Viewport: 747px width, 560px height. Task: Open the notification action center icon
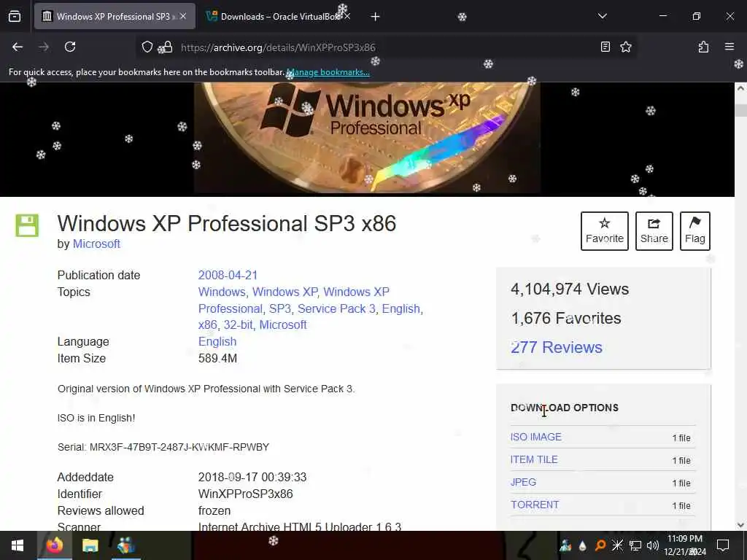(x=723, y=545)
